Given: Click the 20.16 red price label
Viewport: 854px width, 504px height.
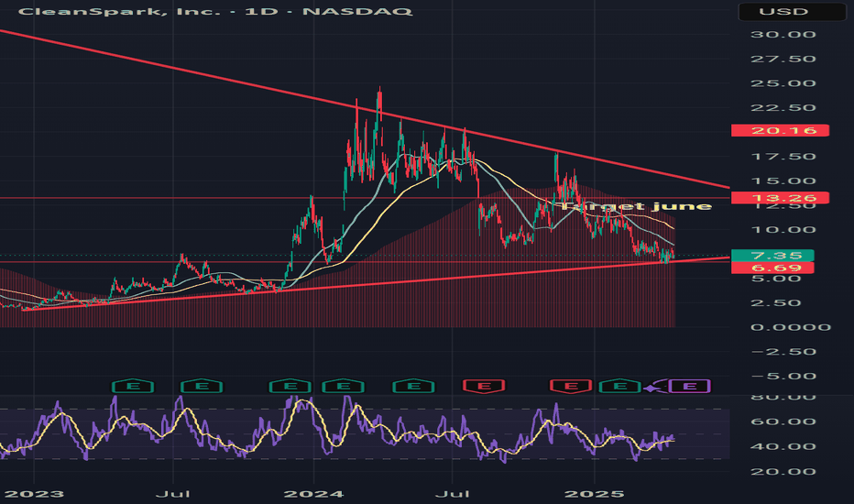Looking at the screenshot, I should coord(780,130).
